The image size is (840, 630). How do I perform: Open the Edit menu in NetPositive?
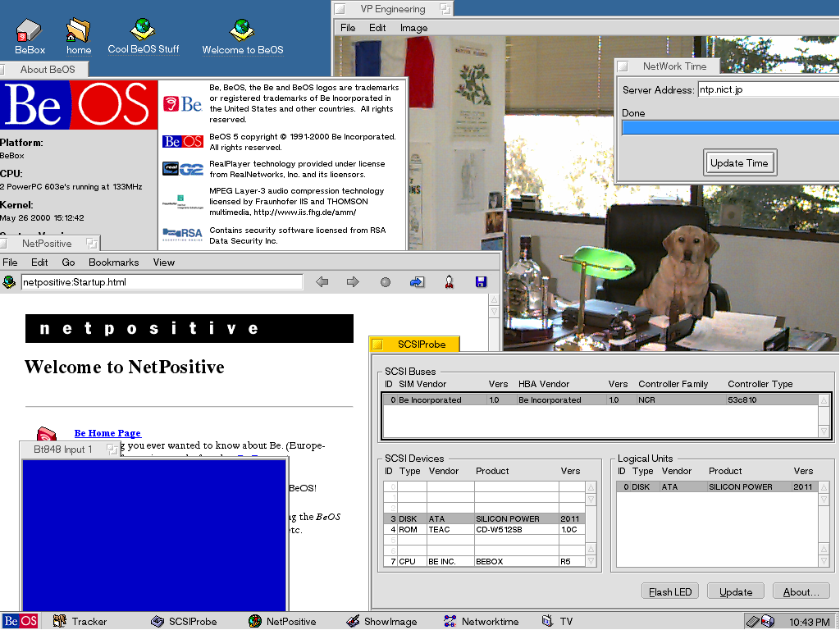(39, 262)
